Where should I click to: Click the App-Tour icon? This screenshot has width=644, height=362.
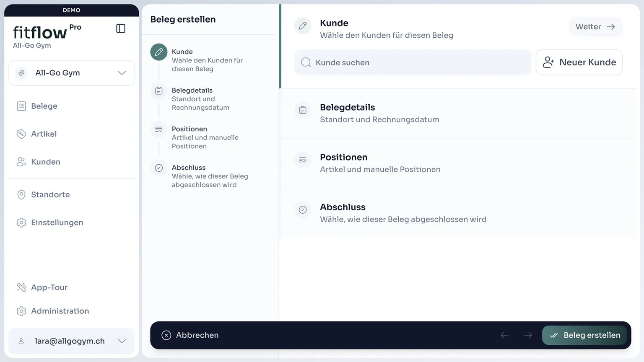click(21, 287)
